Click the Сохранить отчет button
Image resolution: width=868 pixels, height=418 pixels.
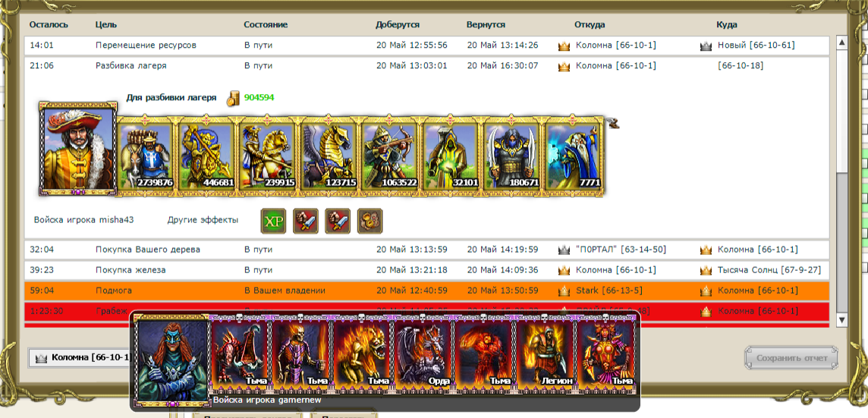(x=791, y=358)
